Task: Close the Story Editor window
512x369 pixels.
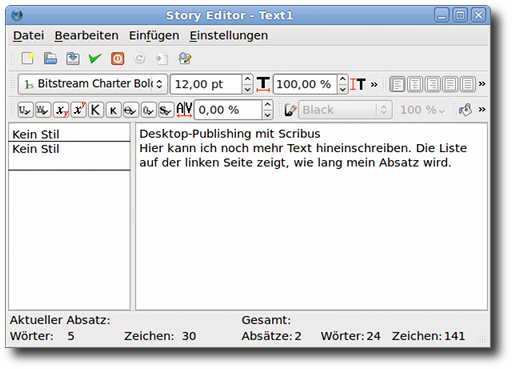Action: pos(479,15)
